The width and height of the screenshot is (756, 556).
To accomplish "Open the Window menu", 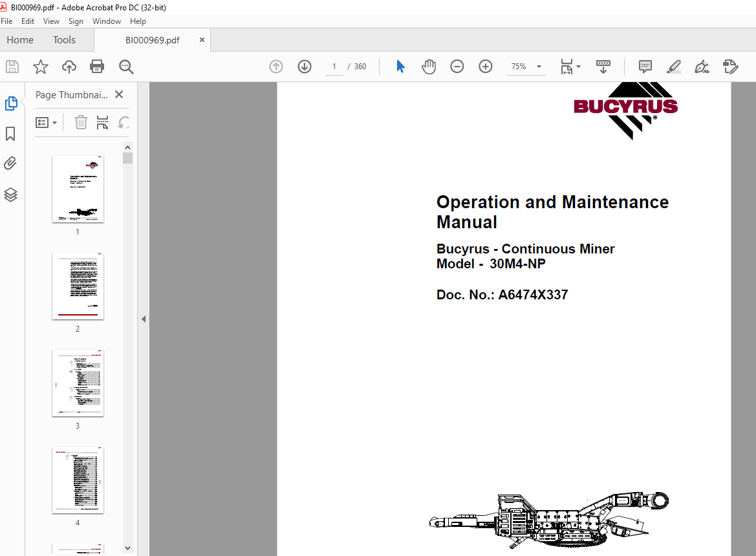I will coord(107,21).
